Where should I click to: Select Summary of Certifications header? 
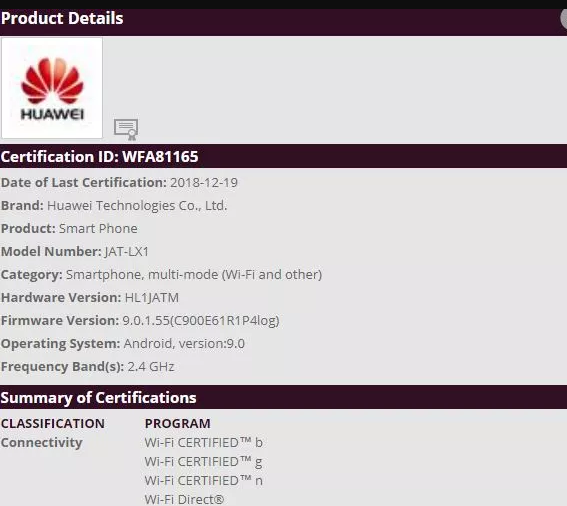(x=98, y=398)
